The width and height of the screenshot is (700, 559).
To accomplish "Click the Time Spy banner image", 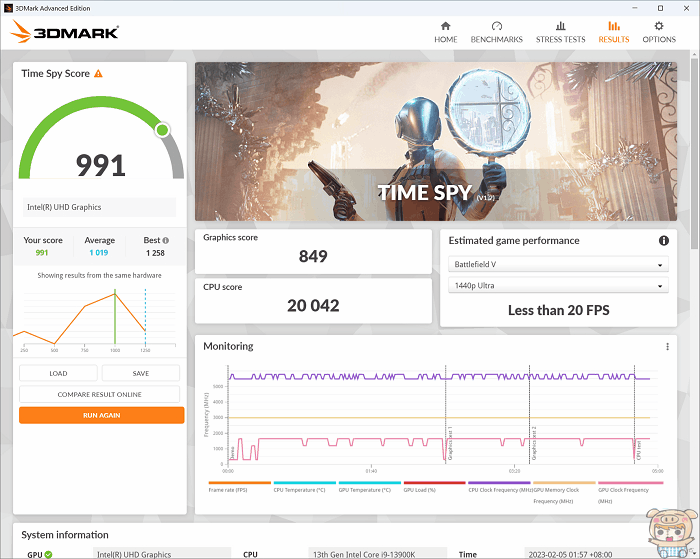I will tap(436, 141).
